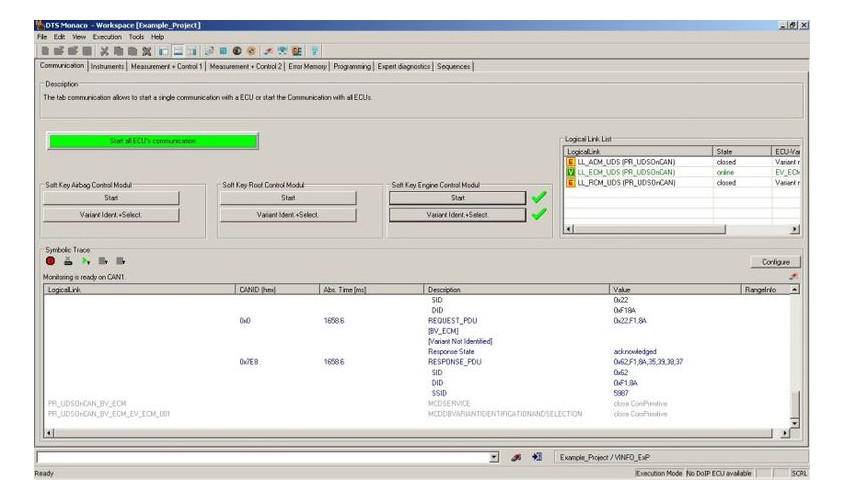The image size is (843, 500).
Task: Switch to the Expert diagnostics tab
Action: pyautogui.click(x=403, y=66)
